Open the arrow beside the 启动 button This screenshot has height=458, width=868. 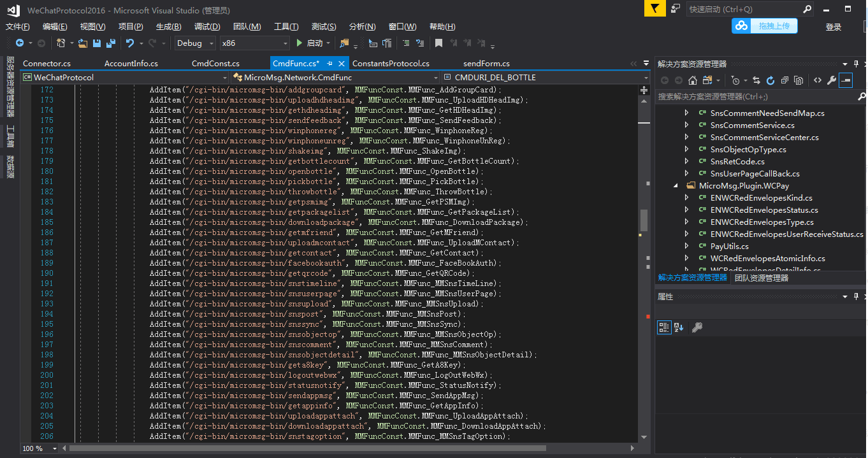click(328, 43)
